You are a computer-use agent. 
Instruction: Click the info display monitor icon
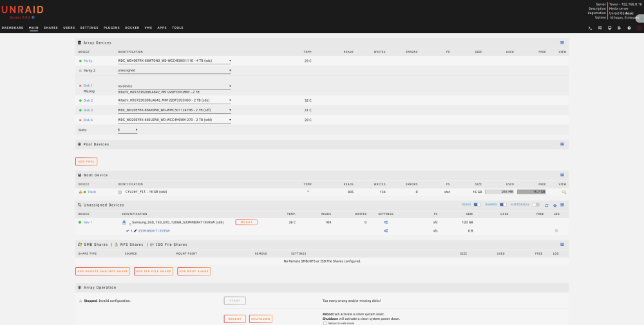click(x=609, y=28)
